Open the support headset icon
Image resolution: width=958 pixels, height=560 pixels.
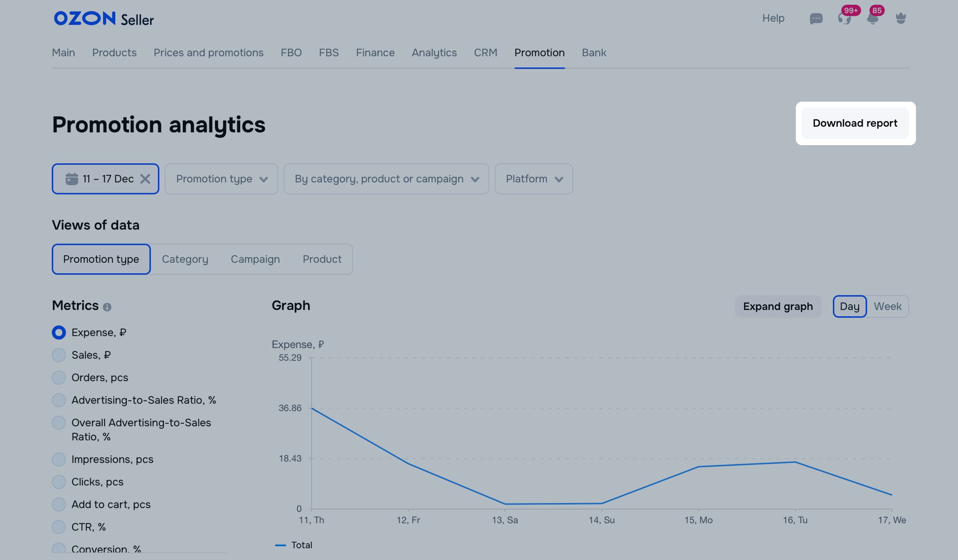click(844, 19)
